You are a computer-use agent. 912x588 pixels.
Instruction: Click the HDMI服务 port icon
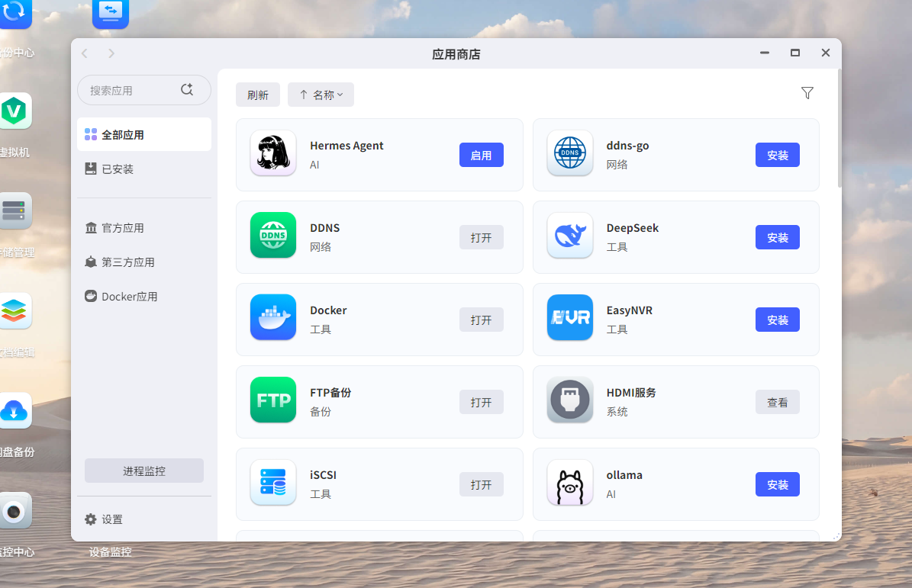pyautogui.click(x=570, y=400)
